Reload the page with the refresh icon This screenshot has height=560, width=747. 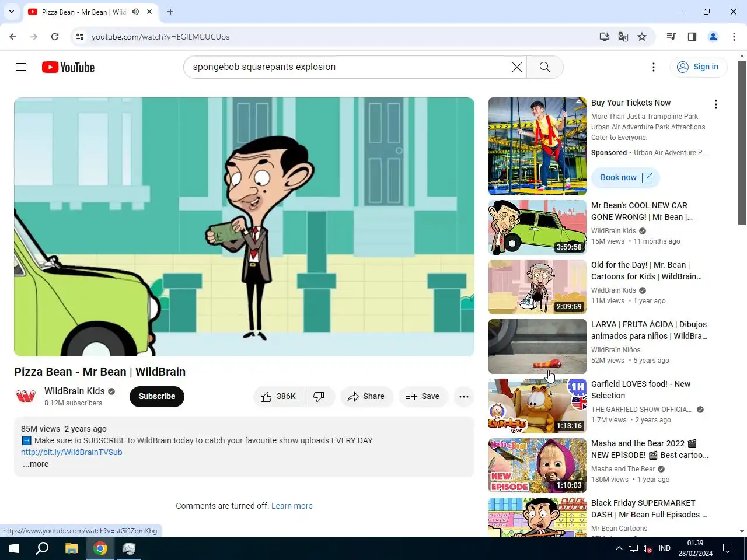coord(55,37)
